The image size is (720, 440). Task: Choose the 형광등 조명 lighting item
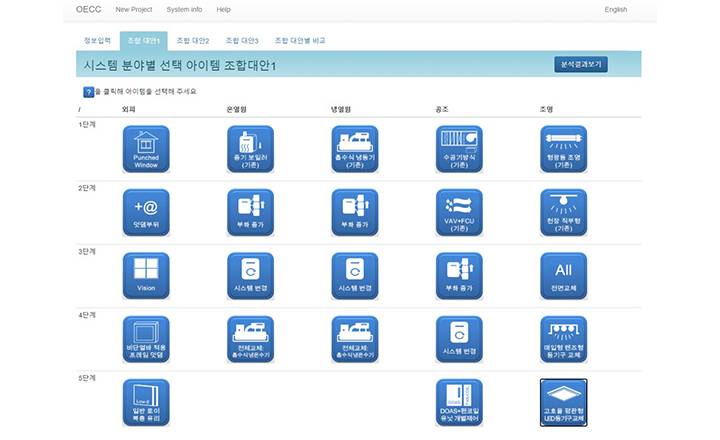pos(563,150)
